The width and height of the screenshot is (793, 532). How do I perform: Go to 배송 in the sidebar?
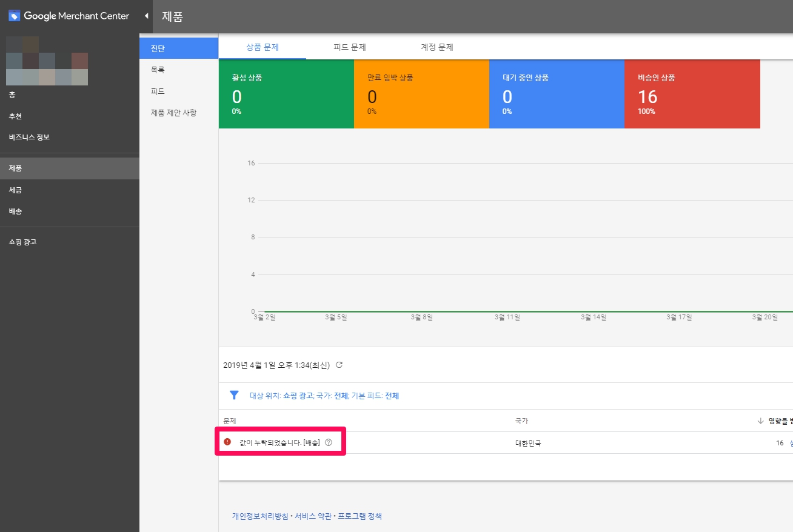[16, 211]
